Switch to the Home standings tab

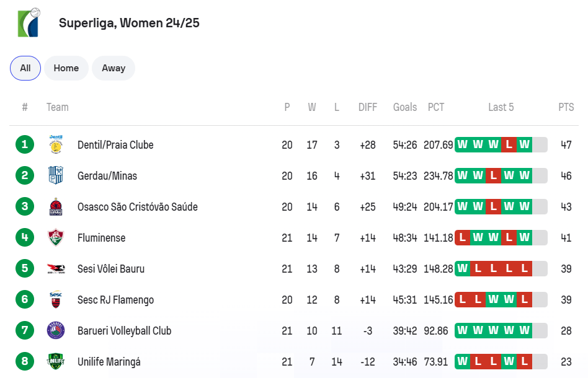[66, 68]
